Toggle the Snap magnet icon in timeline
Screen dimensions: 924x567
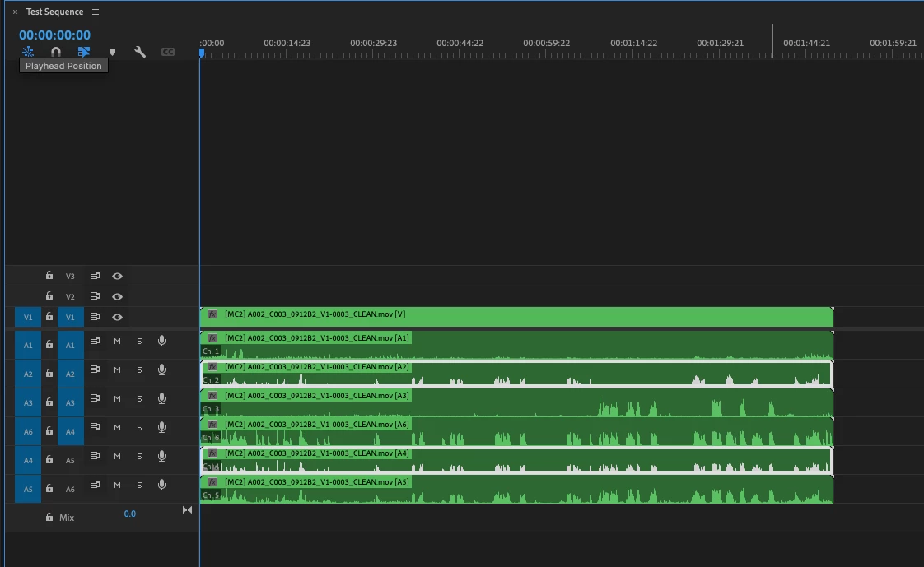[x=56, y=52]
